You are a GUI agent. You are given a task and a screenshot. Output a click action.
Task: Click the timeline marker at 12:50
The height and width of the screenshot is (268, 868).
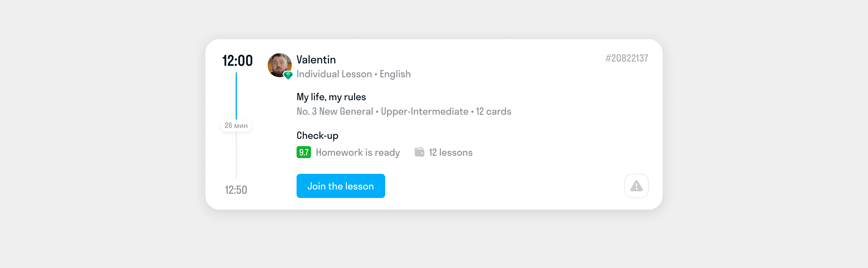[x=236, y=190]
